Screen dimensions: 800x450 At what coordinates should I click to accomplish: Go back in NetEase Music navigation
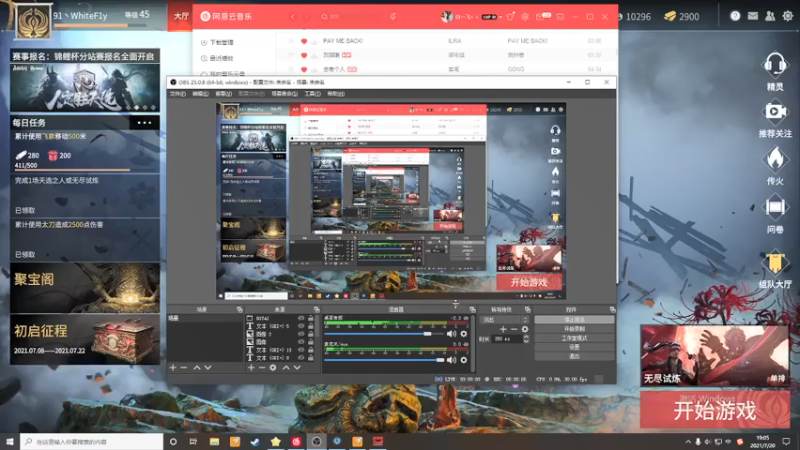point(292,16)
